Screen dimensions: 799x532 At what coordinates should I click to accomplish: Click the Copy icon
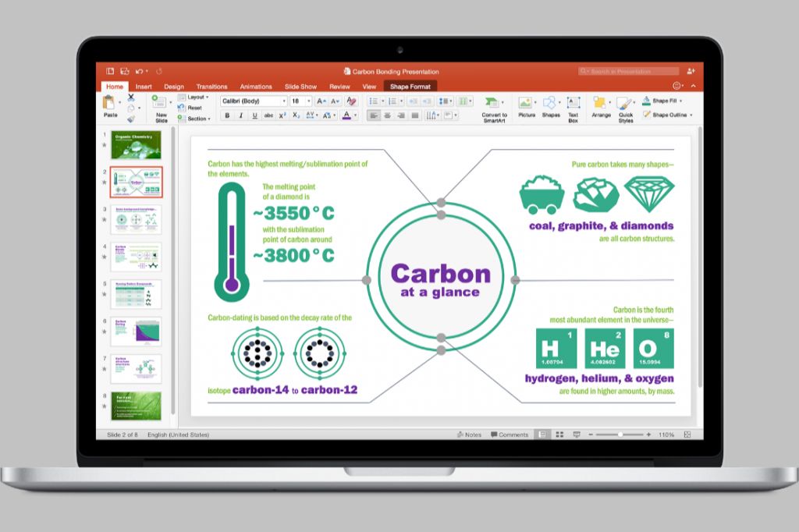131,108
